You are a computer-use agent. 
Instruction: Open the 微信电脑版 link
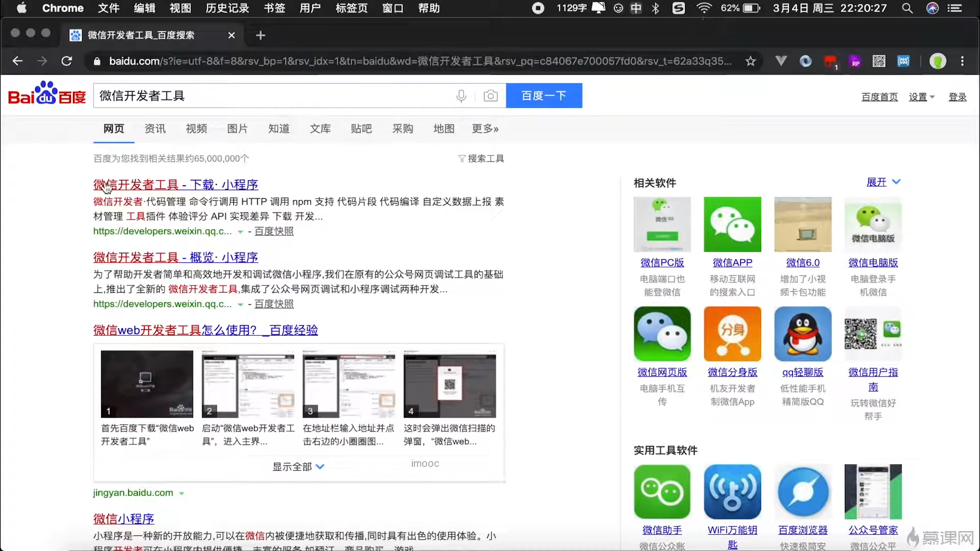tap(873, 263)
